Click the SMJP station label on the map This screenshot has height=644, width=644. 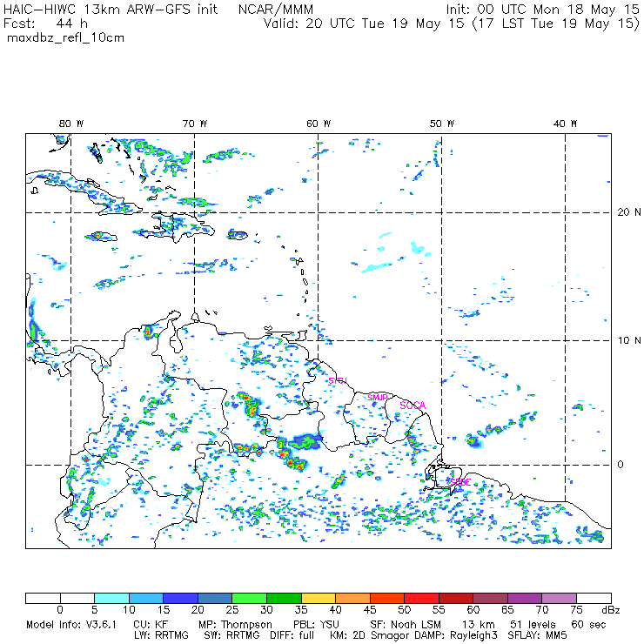click(x=378, y=398)
